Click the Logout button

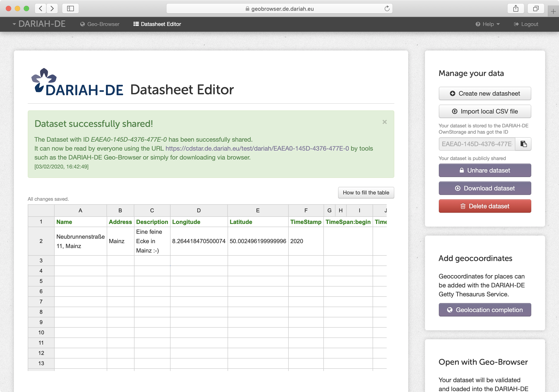click(x=526, y=24)
